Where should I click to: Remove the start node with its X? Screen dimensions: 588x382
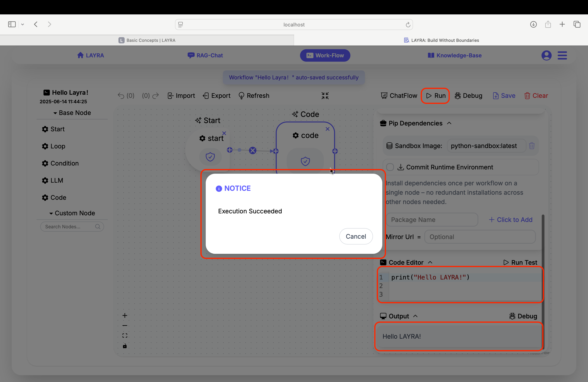pos(224,133)
